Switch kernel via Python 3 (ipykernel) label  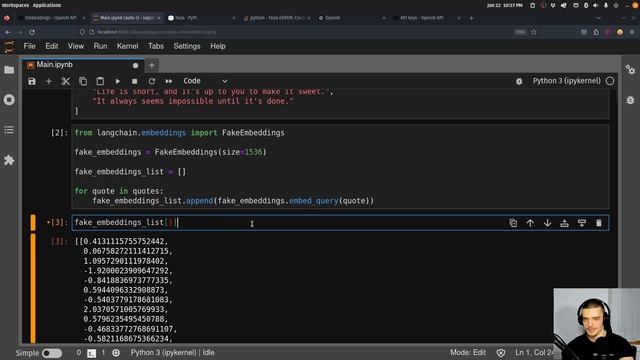(x=567, y=81)
